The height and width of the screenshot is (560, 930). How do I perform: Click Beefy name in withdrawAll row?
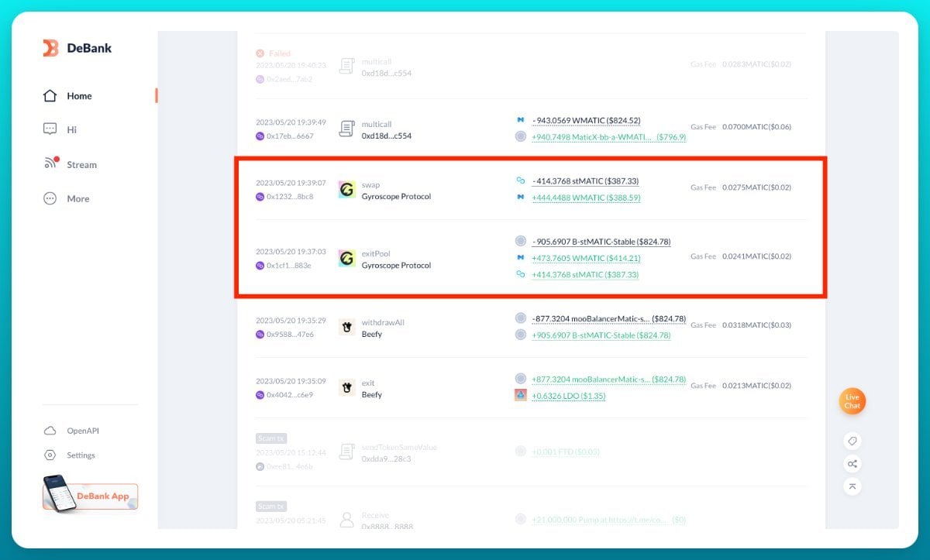click(x=372, y=334)
